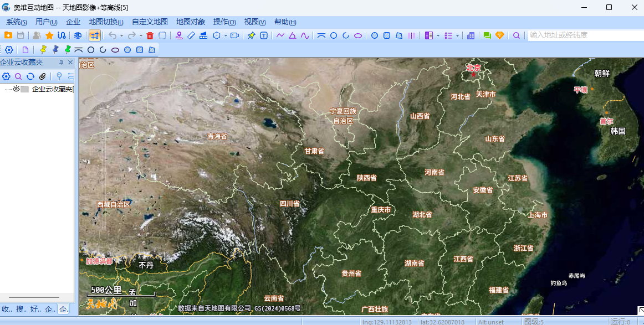Open the undo dropdown arrow
Image resolution: width=644 pixels, height=325 pixels.
[x=121, y=35]
